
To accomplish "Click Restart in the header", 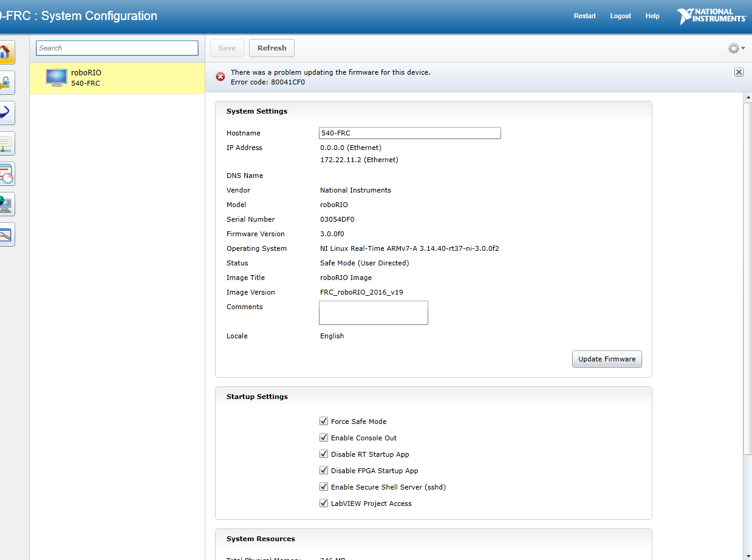I will click(x=585, y=16).
